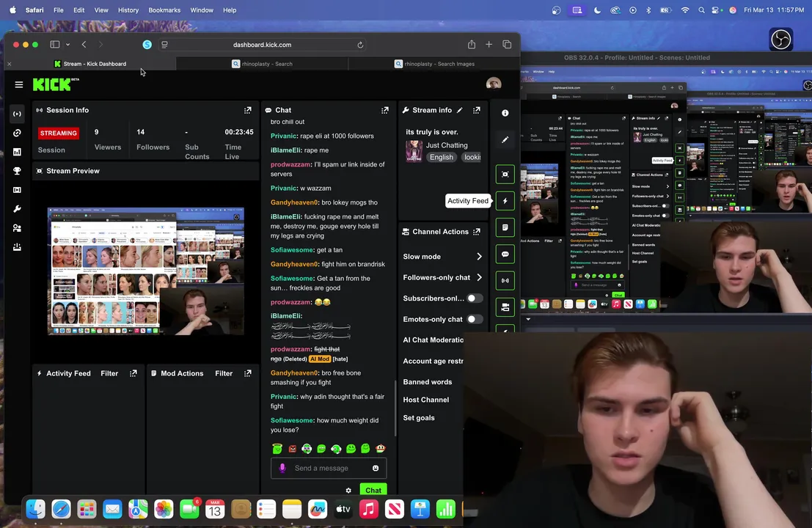Click Send a message input field

click(329, 468)
